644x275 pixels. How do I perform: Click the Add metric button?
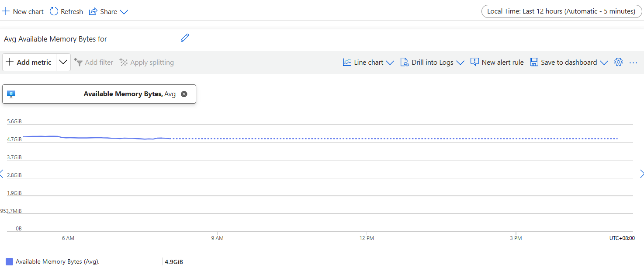29,62
